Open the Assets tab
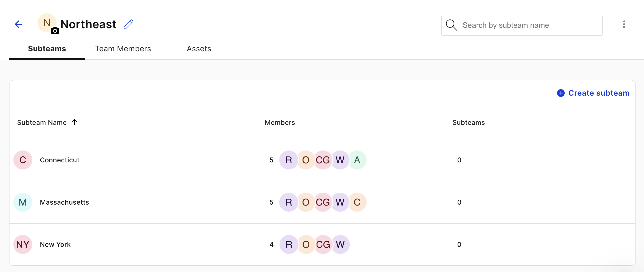Viewport: 644px width, 272px height. (x=199, y=49)
